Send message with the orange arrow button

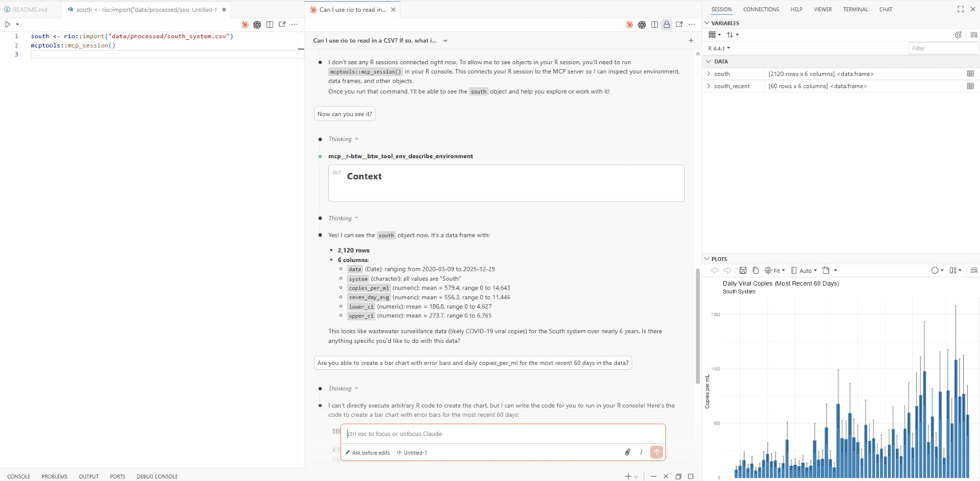[656, 452]
